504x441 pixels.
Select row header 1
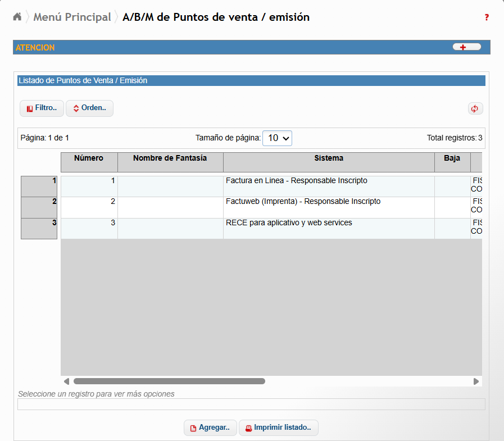pos(39,186)
